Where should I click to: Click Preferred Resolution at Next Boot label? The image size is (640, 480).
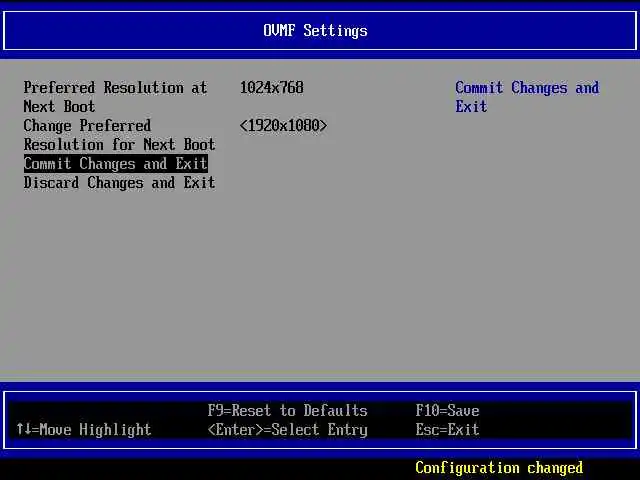(116, 97)
